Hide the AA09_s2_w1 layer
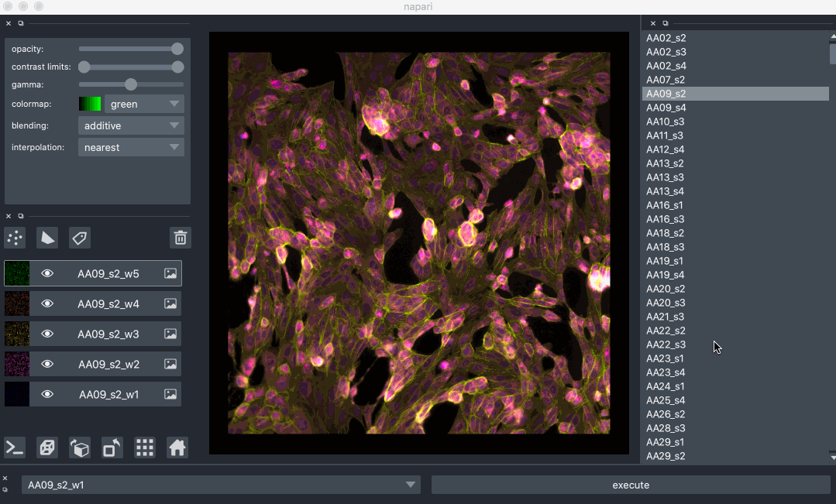This screenshot has height=504, width=836. [x=47, y=394]
